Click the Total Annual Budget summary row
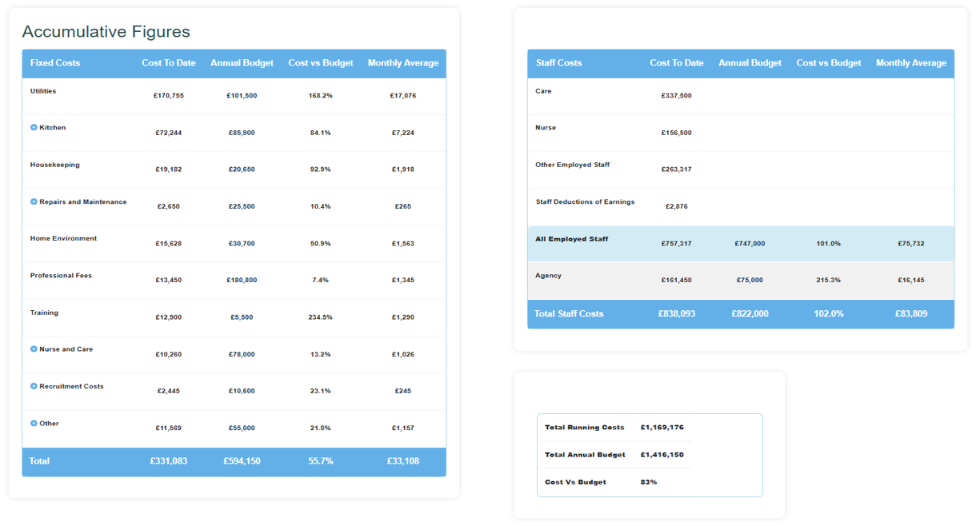980x526 pixels. (x=585, y=455)
